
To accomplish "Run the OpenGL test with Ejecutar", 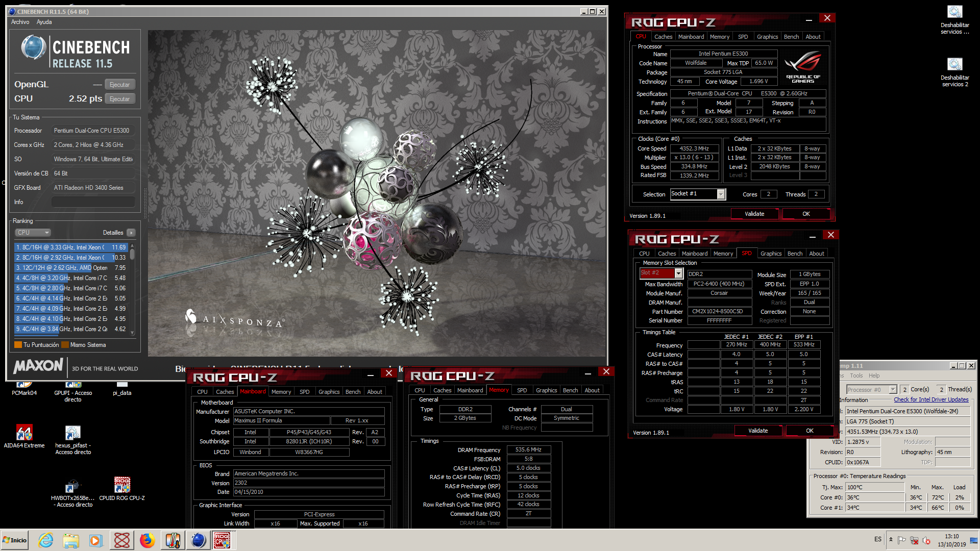I will (120, 85).
